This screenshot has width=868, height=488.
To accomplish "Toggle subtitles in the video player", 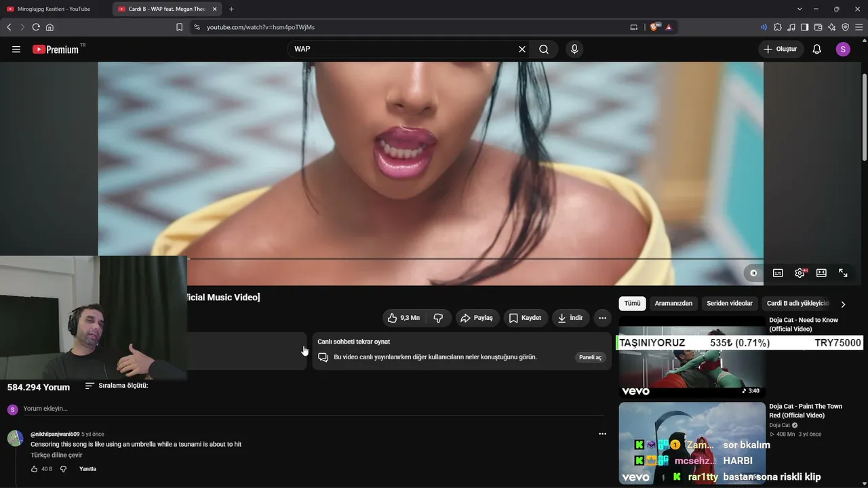I will (778, 273).
